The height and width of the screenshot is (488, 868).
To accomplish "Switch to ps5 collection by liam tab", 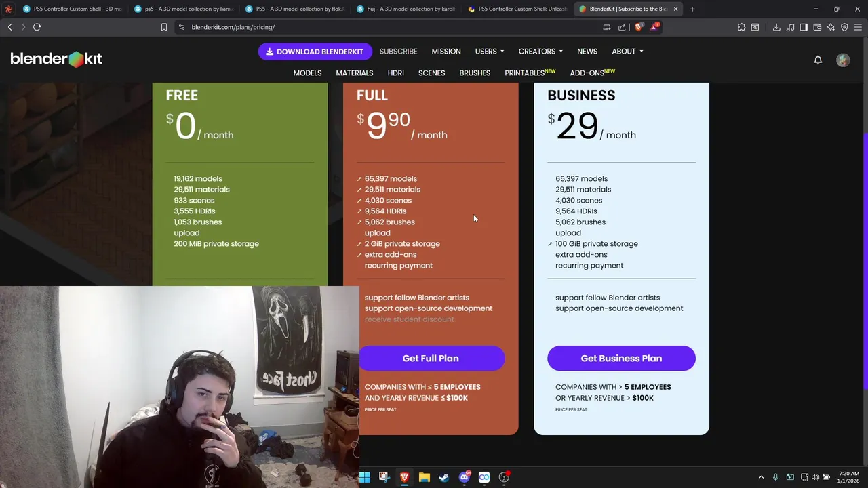I will [x=183, y=9].
